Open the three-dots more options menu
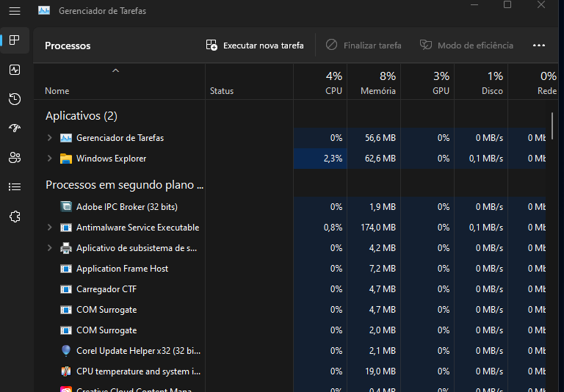564x392 pixels. [539, 46]
